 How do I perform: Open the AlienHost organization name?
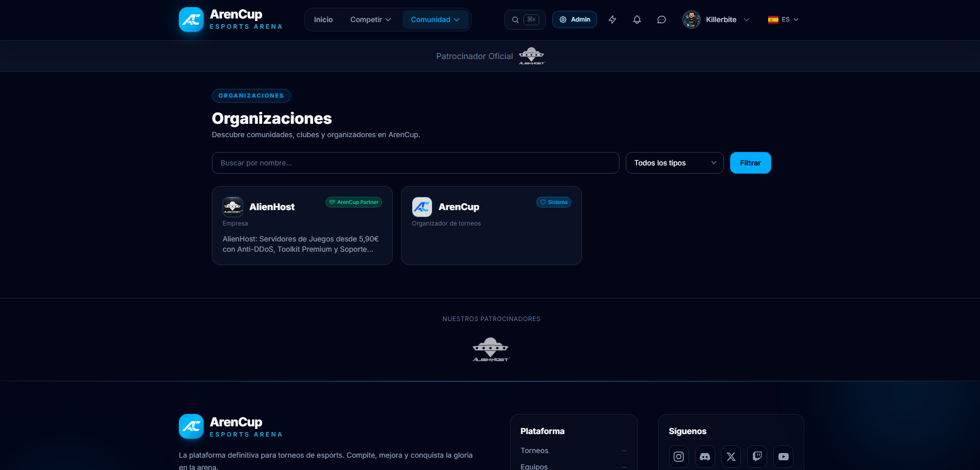[272, 207]
